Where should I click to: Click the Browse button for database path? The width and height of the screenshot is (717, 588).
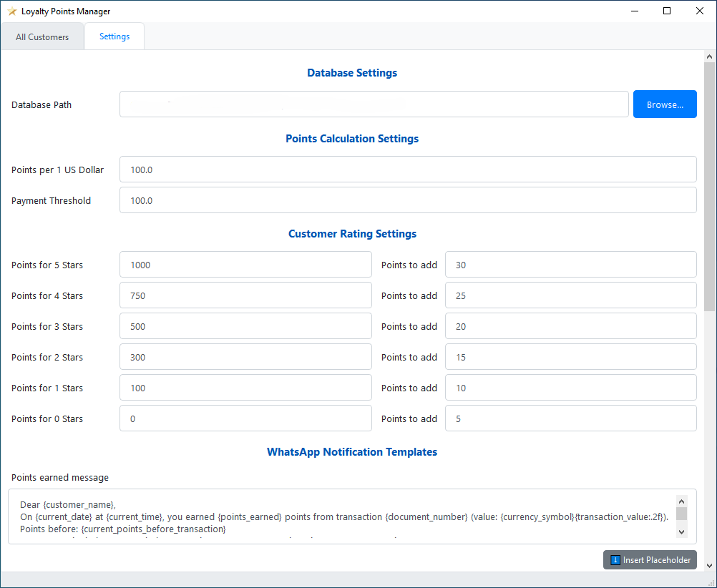(x=664, y=104)
